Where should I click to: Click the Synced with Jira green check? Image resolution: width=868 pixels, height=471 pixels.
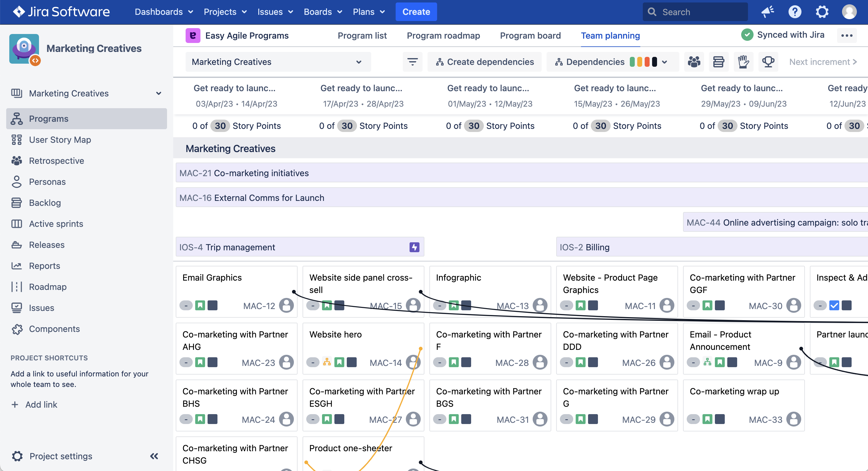pyautogui.click(x=747, y=35)
